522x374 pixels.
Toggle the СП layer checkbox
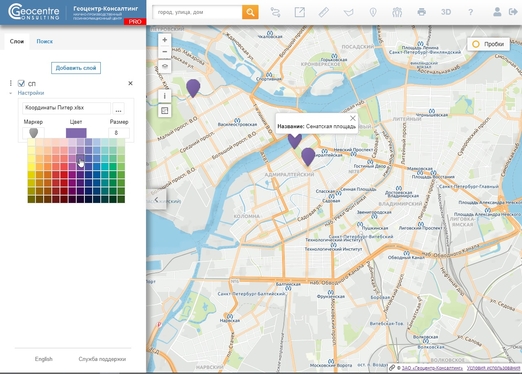tap(21, 83)
